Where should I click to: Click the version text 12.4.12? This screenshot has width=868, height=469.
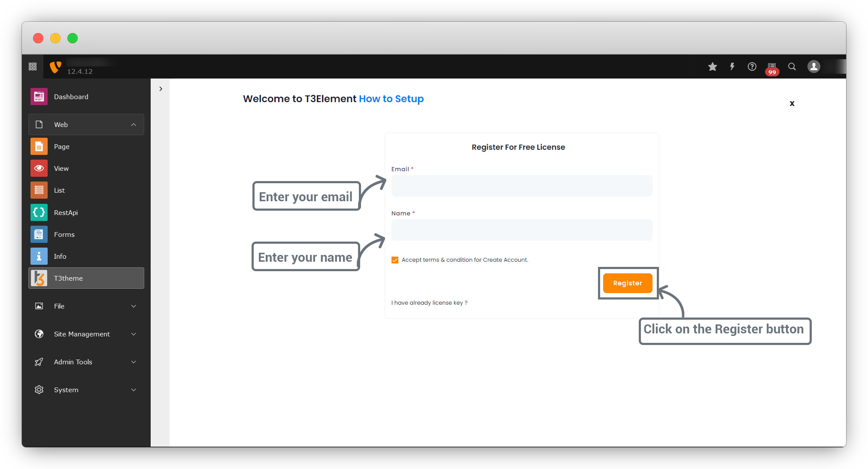tap(80, 72)
